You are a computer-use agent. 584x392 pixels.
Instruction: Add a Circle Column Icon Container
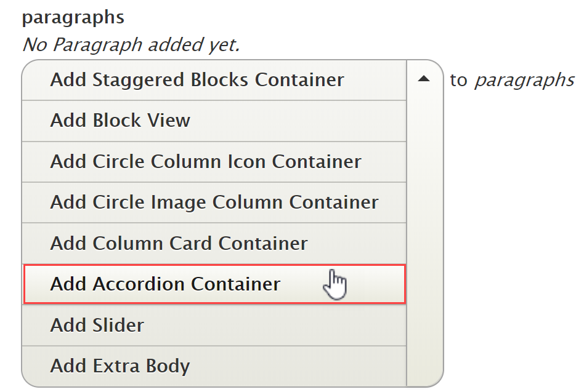pos(206,161)
